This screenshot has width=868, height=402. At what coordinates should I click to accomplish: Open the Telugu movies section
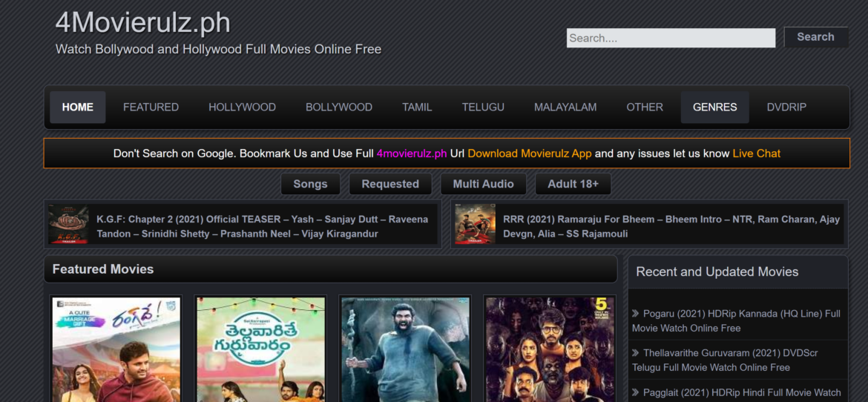tap(483, 108)
